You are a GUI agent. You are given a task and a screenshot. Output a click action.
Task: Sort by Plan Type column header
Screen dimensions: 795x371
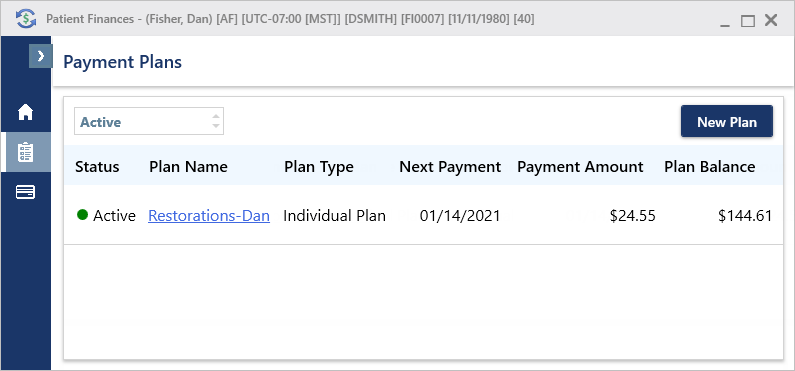(x=319, y=167)
